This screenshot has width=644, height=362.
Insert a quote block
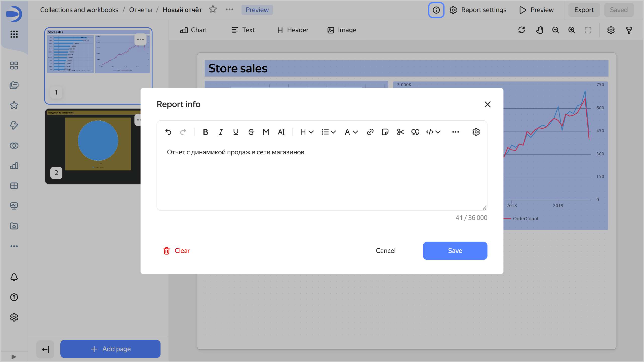click(x=415, y=132)
